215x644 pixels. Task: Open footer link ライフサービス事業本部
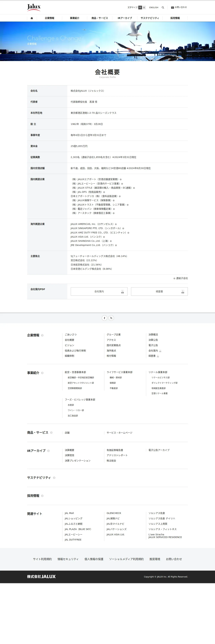120,372
